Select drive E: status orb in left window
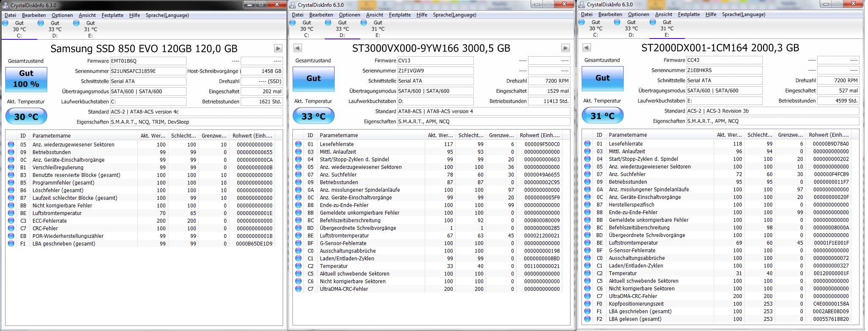Viewport: 868px width, 331px height. pyautogui.click(x=76, y=23)
